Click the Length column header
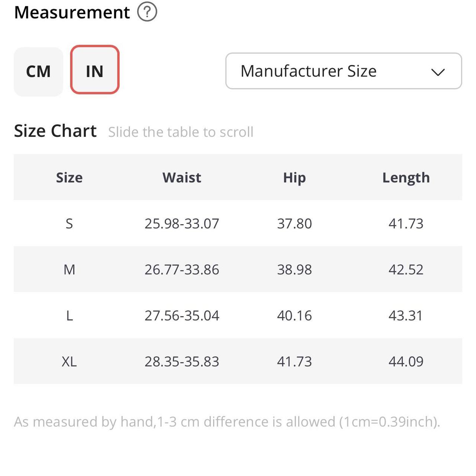The width and height of the screenshot is (476, 476). tap(406, 177)
